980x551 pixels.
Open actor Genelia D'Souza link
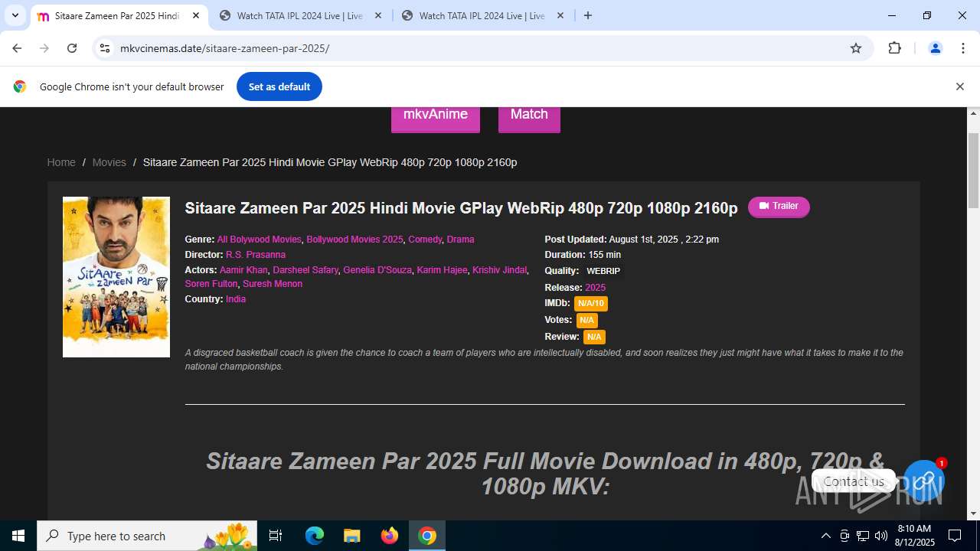click(377, 270)
